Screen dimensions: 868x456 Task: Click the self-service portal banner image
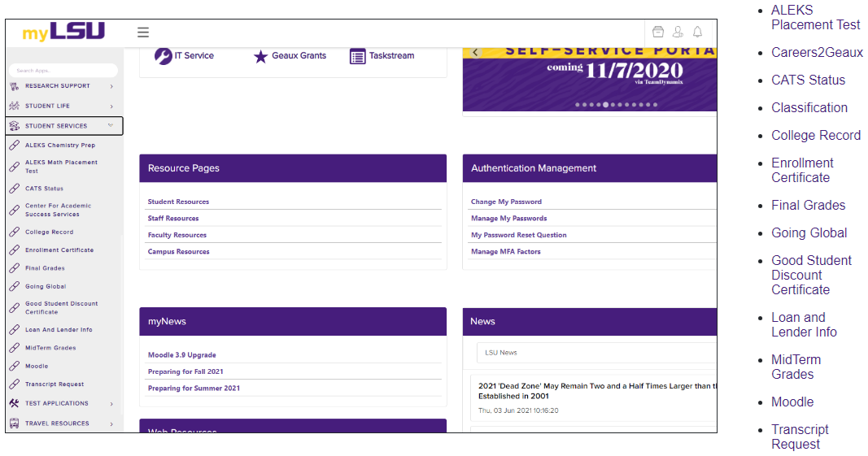[590, 79]
